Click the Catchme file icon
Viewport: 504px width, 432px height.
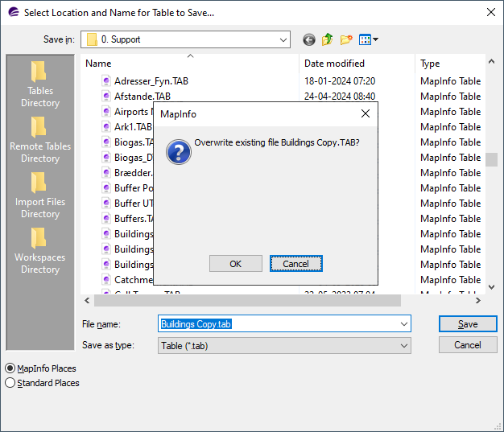coord(106,280)
